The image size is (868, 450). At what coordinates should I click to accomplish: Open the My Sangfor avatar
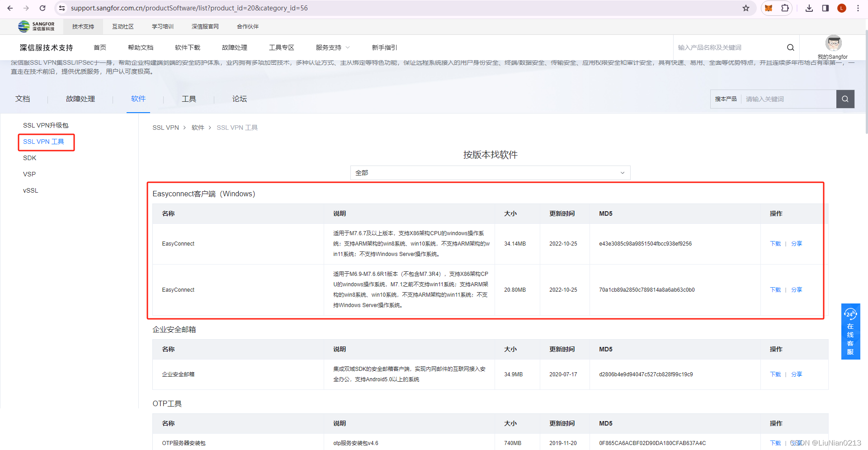click(x=833, y=43)
